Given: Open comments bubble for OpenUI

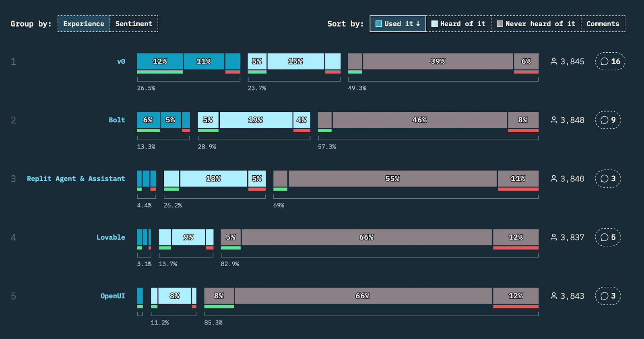Looking at the screenshot, I should click(x=608, y=296).
